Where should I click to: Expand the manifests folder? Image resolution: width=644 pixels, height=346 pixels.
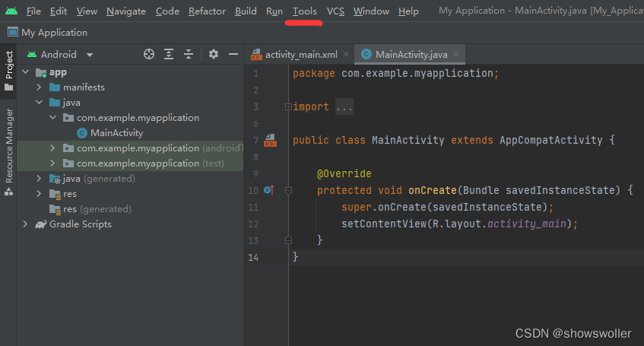39,87
